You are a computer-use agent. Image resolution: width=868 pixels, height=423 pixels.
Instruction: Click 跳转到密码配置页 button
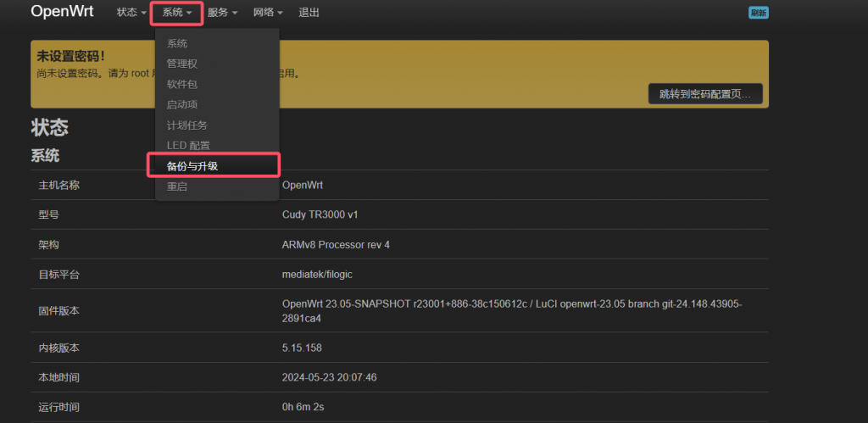[705, 93]
